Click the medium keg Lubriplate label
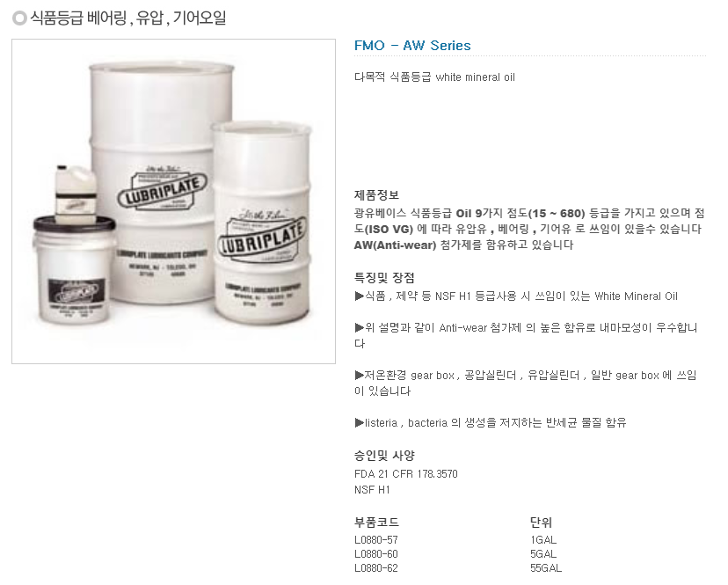Image resolution: width=728 pixels, height=585 pixels. click(x=262, y=236)
